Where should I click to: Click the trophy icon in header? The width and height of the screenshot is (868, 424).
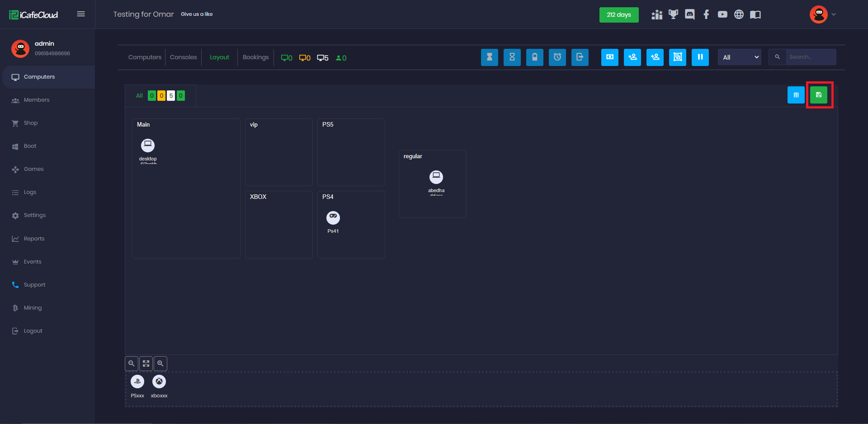673,14
